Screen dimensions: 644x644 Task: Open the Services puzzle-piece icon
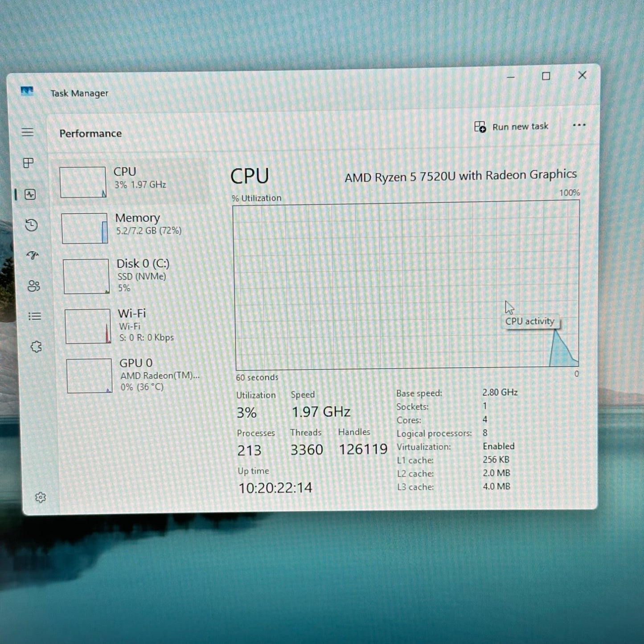coord(36,347)
